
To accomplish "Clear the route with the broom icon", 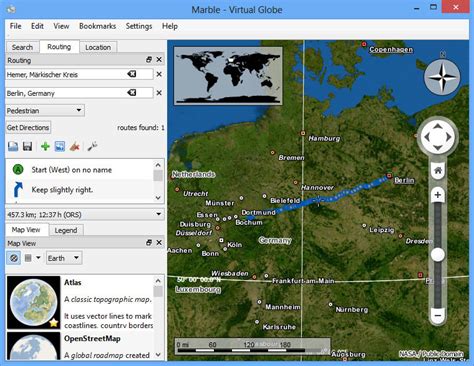I will point(75,146).
